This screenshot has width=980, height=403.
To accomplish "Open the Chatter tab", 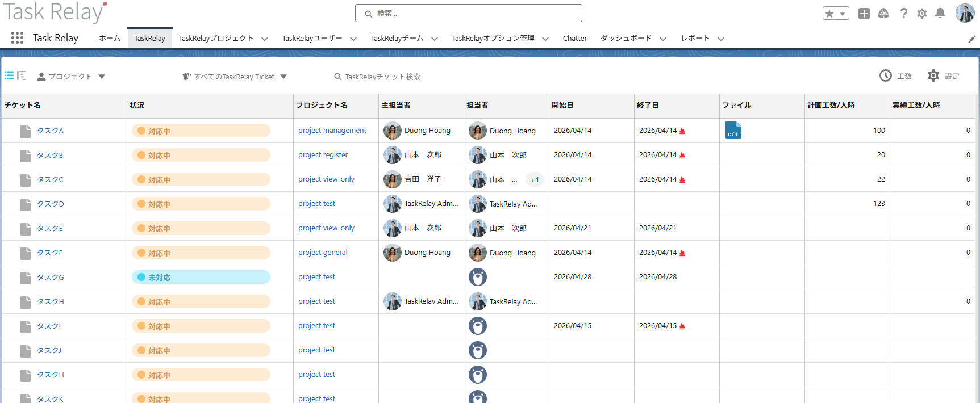I will pyautogui.click(x=575, y=38).
